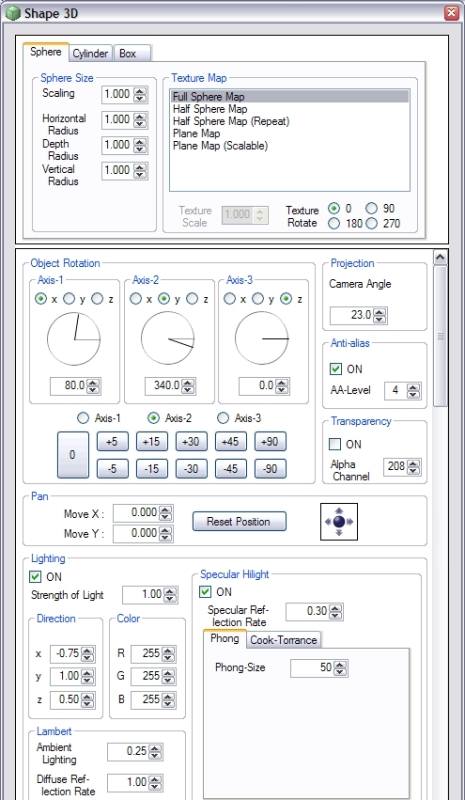Choose Plane Map (Scalable) in Texture Map list
The width and height of the screenshot is (465, 800).
tap(220, 146)
